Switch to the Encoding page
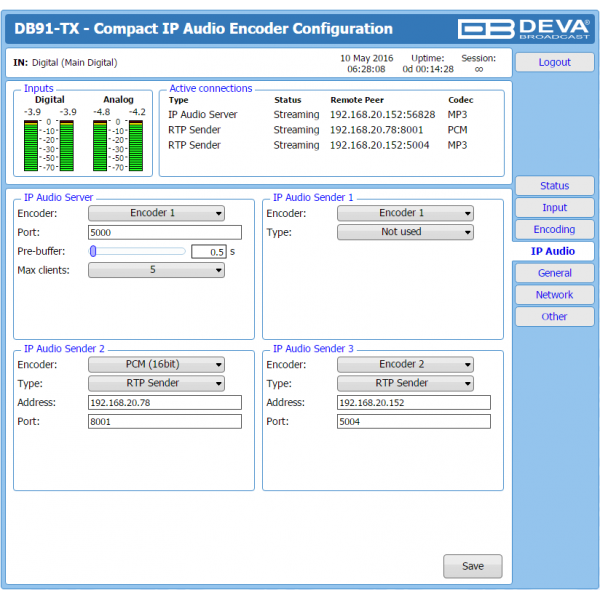Screen dimensions: 600x600 tap(554, 230)
